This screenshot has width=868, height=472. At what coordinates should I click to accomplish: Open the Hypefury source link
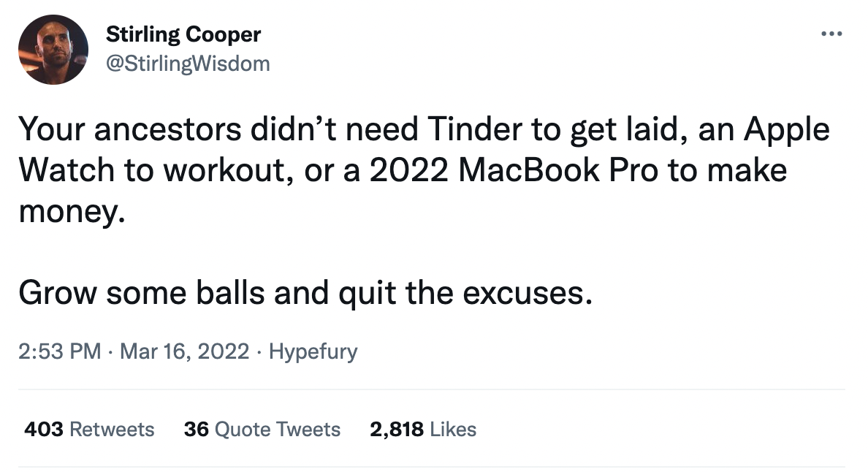point(313,351)
